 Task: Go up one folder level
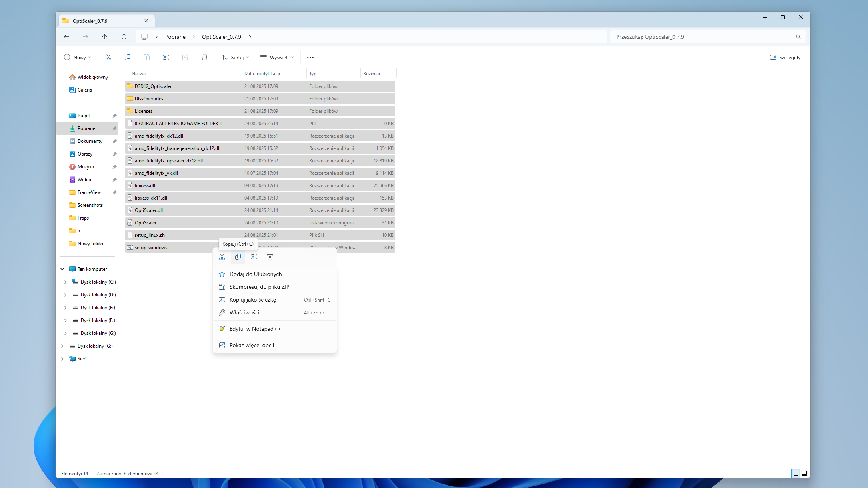[x=105, y=37]
